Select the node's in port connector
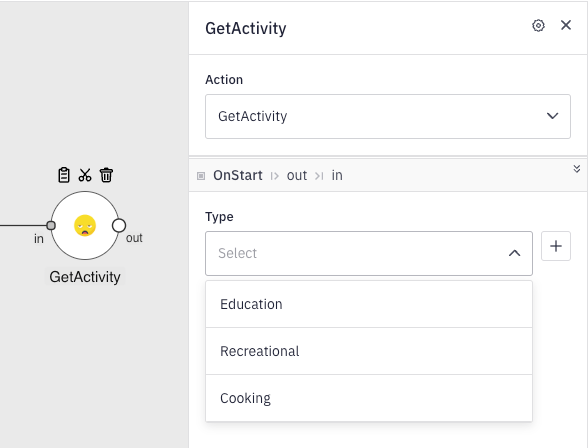The height and width of the screenshot is (448, 588). coord(51,225)
